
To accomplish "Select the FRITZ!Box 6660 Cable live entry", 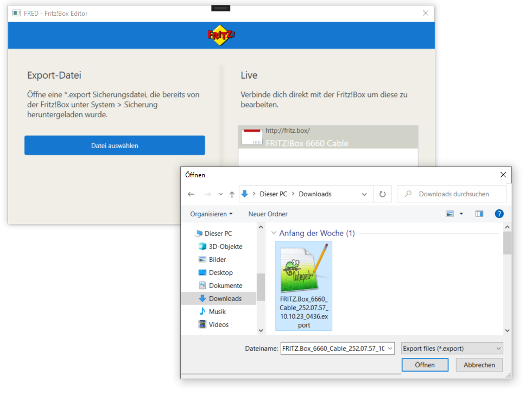I will [328, 137].
